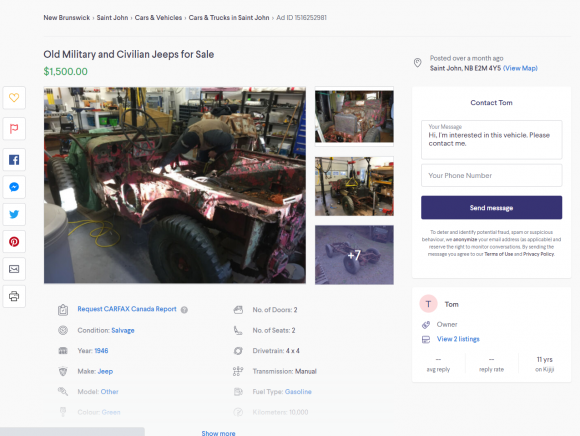Open View 2 listings link
Screen dimensions: 580x436
point(458,339)
